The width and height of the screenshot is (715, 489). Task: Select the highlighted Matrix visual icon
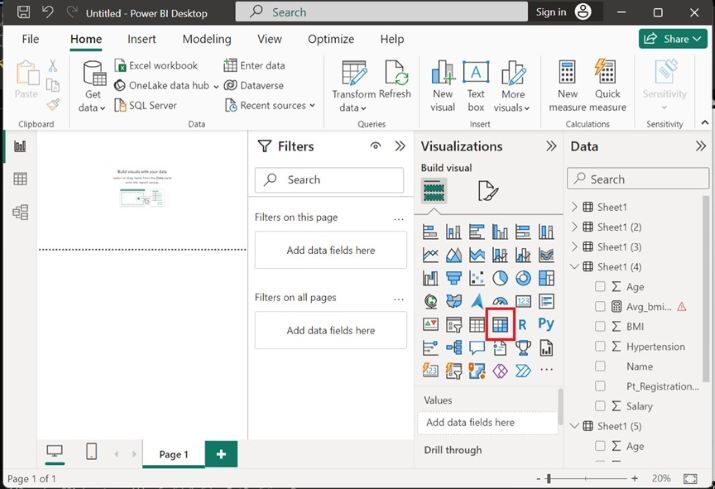pos(499,325)
